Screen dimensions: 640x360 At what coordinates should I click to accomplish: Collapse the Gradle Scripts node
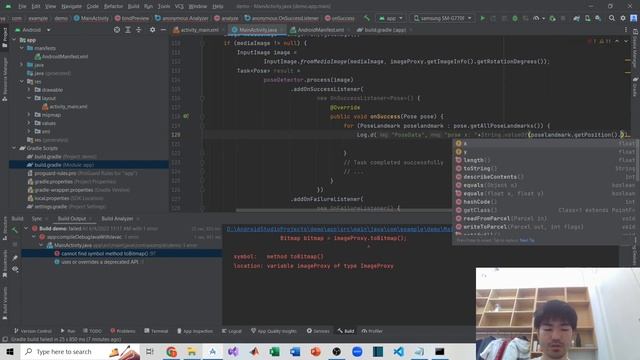(x=15, y=148)
